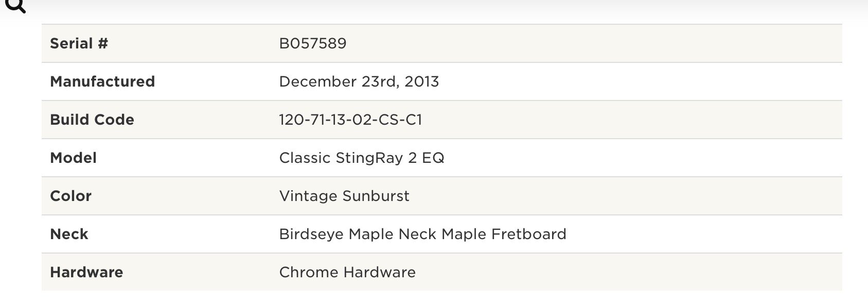Image resolution: width=868 pixels, height=302 pixels.
Task: Click the word 'Fretboard' in the Neck row
Action: 529,234
